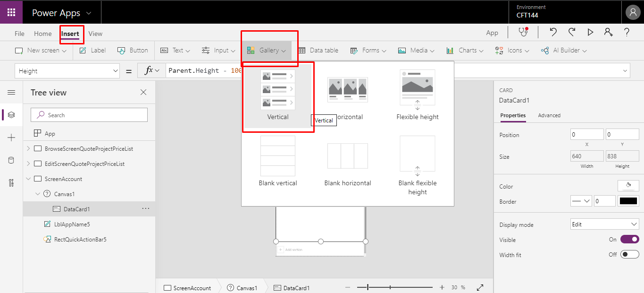644x293 pixels.
Task: Open the App checker stethoscope icon
Action: click(x=523, y=32)
